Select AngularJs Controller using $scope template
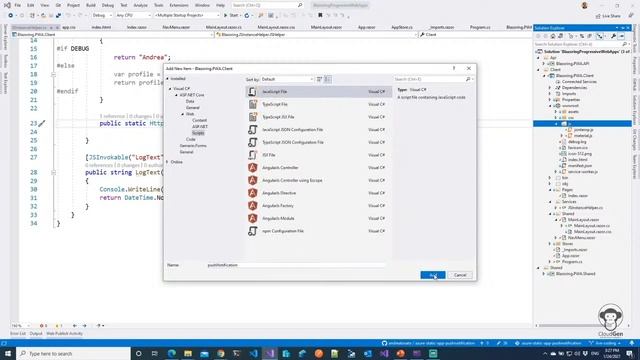Viewport: 640px width, 360px height. coord(319,180)
